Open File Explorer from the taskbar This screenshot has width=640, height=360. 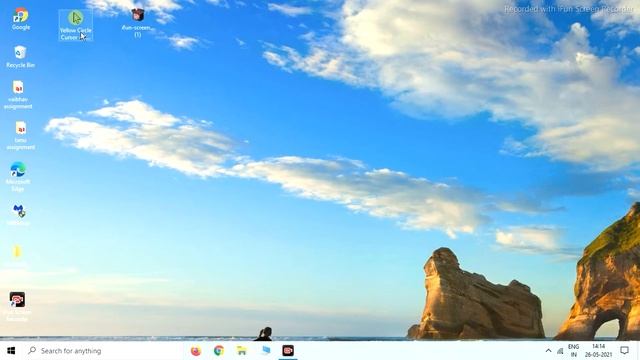pyautogui.click(x=242, y=351)
